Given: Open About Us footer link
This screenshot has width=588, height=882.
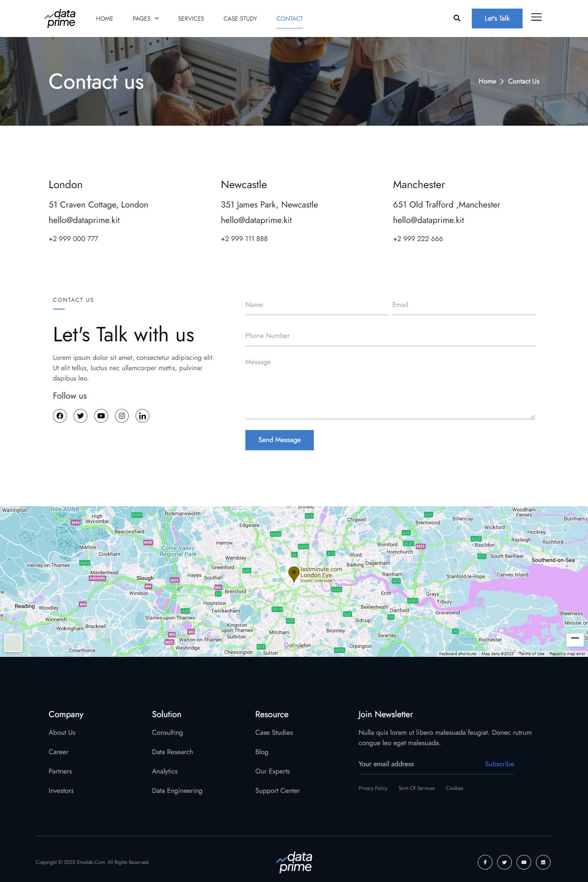Looking at the screenshot, I should [62, 733].
